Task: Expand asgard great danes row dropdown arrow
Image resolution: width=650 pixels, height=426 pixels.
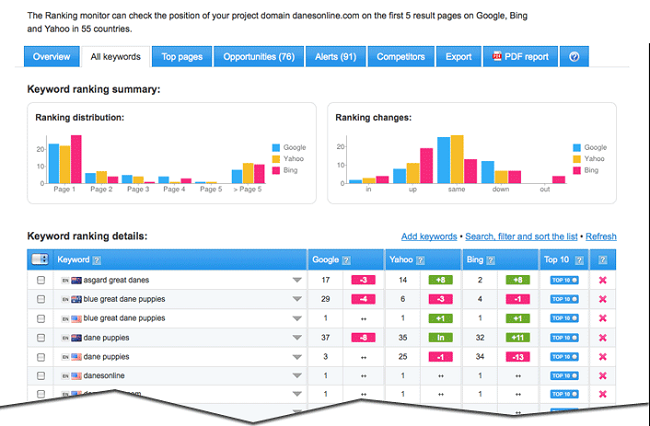Action: pos(295,282)
